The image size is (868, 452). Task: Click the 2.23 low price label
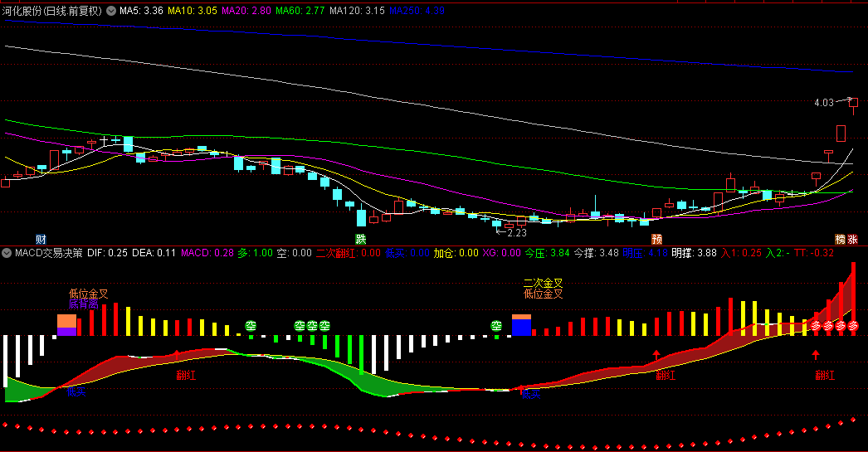point(517,232)
